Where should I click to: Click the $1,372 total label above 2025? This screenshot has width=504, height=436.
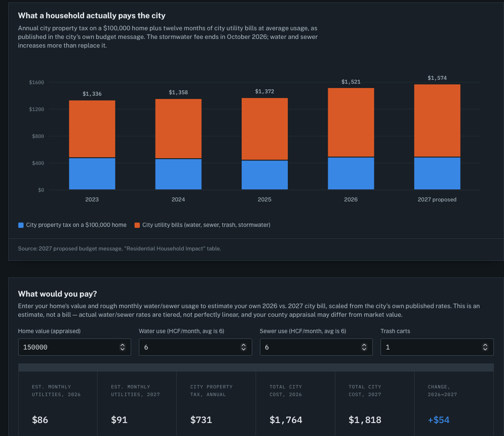(x=265, y=92)
